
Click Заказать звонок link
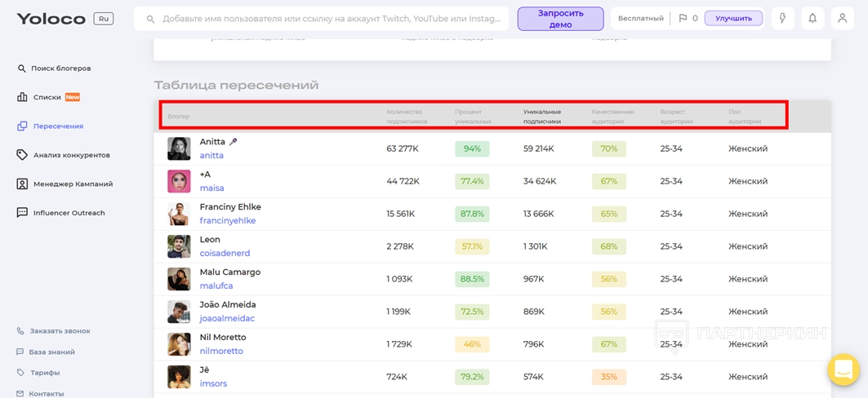[60, 331]
